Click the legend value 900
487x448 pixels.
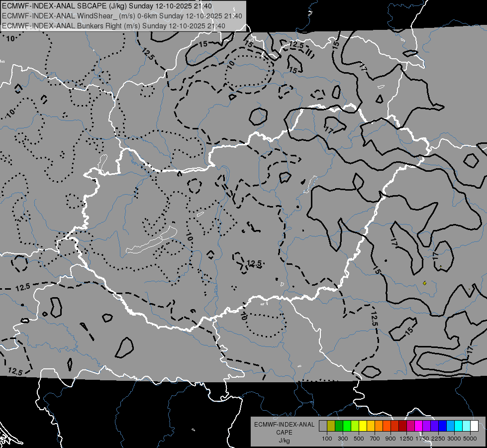(x=390, y=439)
